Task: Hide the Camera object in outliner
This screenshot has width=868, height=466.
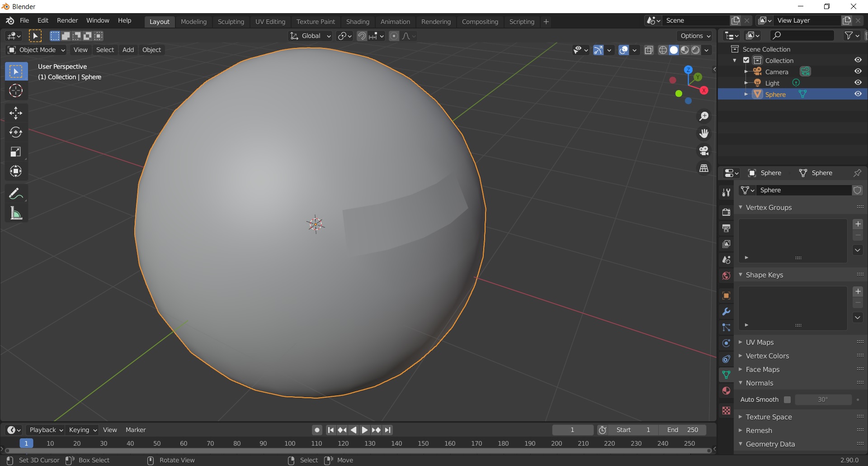Action: [x=858, y=71]
